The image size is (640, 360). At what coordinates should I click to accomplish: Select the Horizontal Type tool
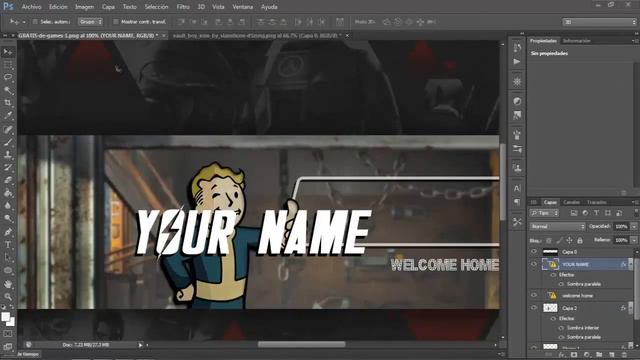click(8, 245)
